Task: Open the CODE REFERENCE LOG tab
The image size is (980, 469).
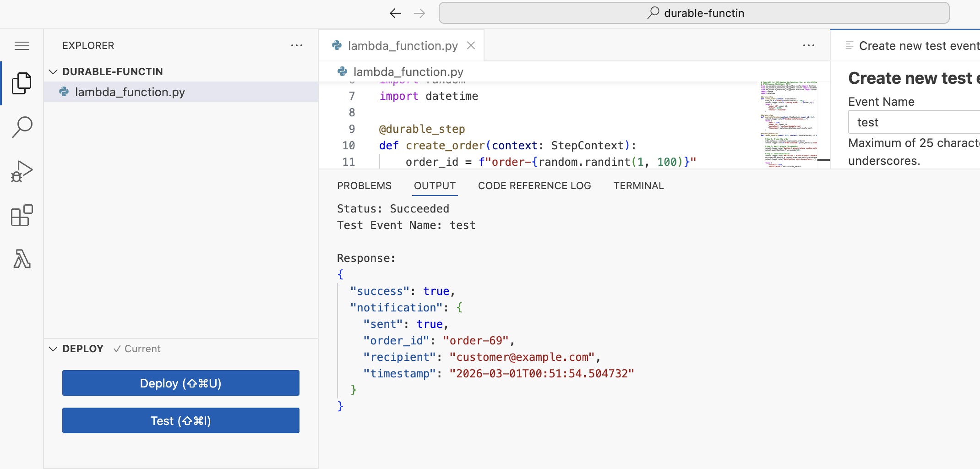Action: [534, 186]
